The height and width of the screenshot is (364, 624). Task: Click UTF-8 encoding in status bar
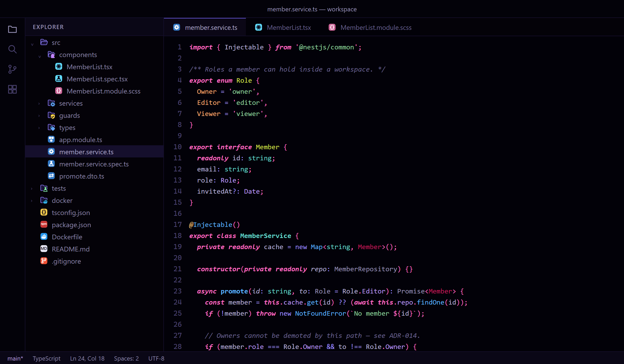156,358
